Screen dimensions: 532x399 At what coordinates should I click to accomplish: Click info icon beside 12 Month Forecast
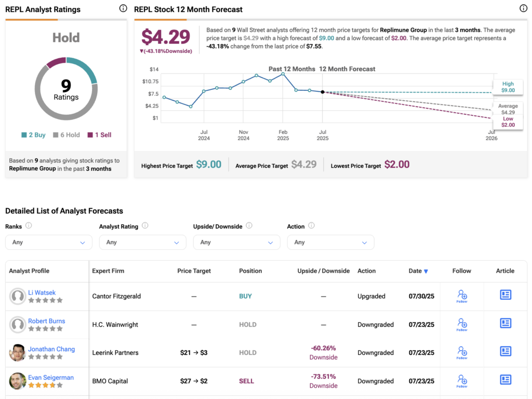point(523,8)
